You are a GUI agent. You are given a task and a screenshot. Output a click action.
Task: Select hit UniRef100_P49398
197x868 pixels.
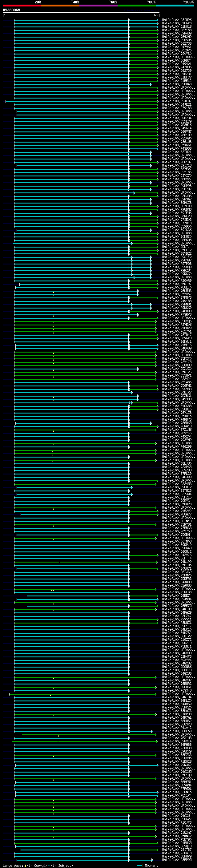pyautogui.click(x=176, y=399)
